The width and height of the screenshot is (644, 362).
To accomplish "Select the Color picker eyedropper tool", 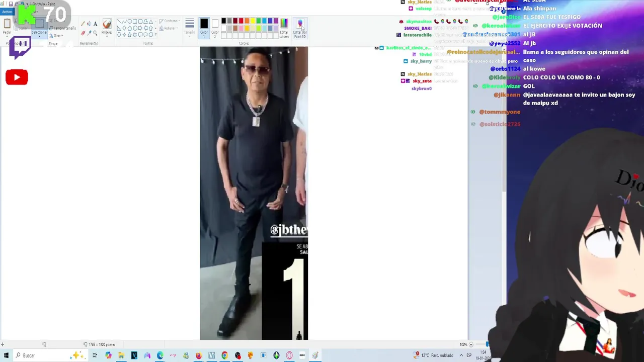I will point(89,33).
